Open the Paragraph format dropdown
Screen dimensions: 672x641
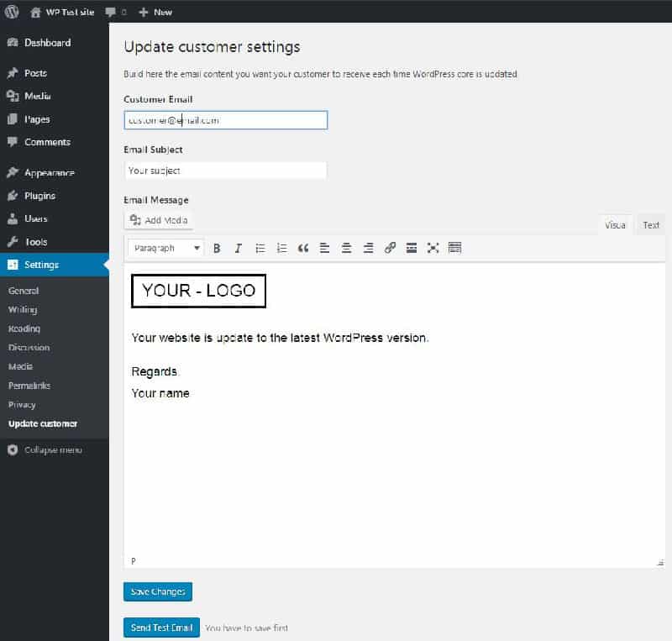click(165, 249)
